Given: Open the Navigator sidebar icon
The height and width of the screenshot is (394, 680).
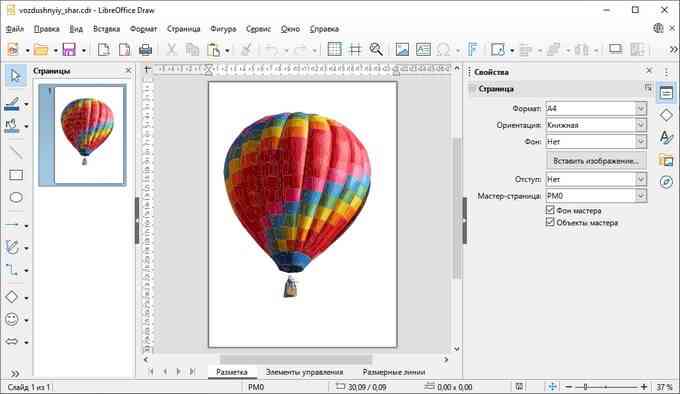Looking at the screenshot, I should click(x=666, y=182).
